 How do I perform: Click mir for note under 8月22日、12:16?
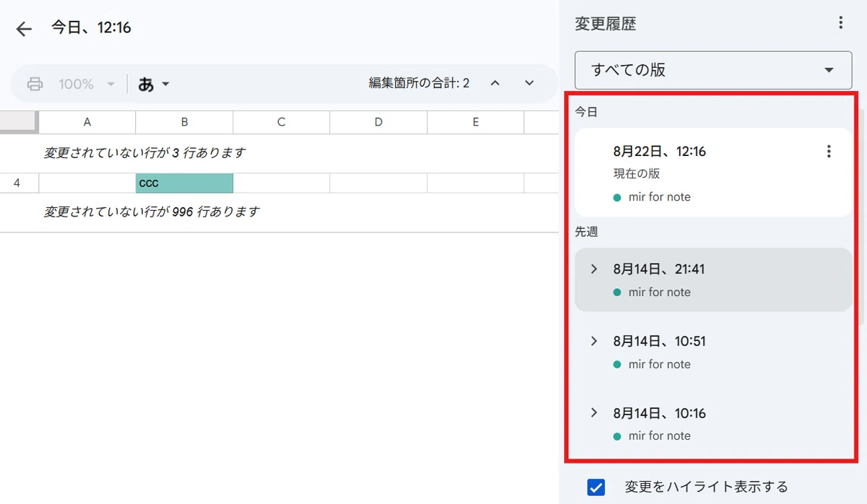coord(660,197)
